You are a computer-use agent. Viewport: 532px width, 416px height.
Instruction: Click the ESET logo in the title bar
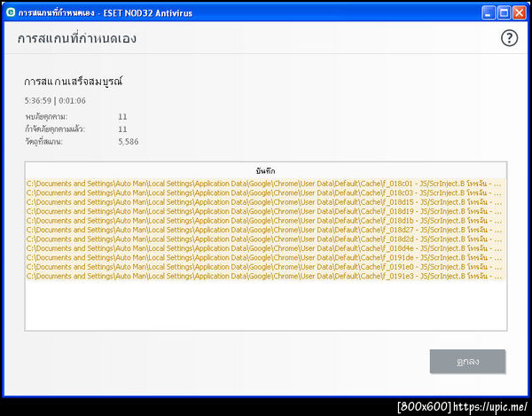click(x=11, y=12)
